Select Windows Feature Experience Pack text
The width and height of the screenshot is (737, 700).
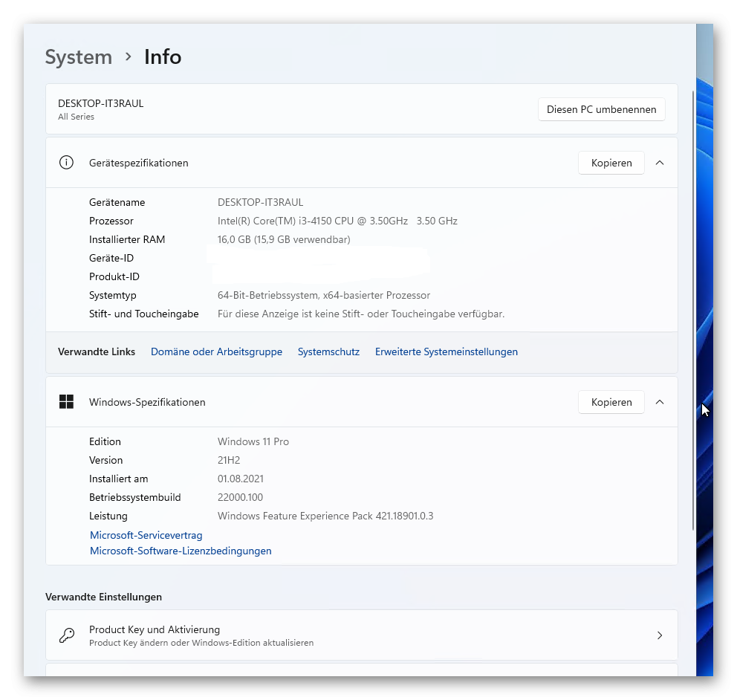pyautogui.click(x=325, y=516)
